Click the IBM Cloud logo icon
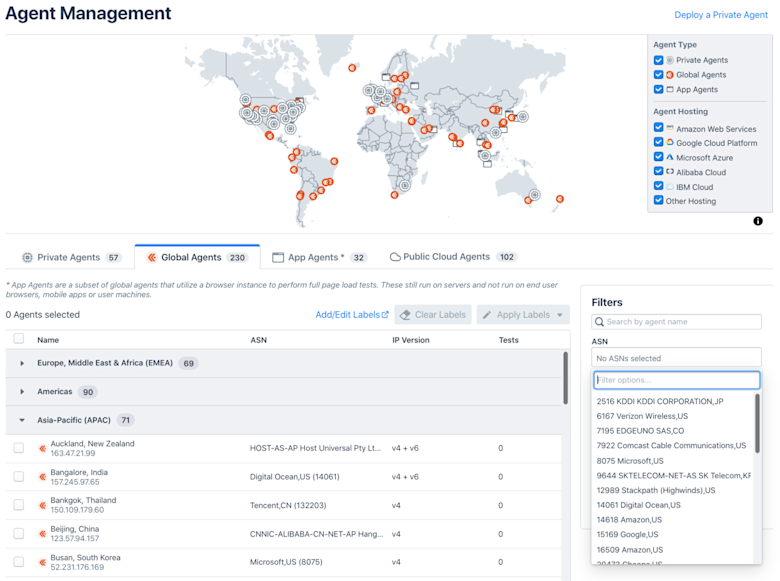The height and width of the screenshot is (581, 780). click(x=670, y=187)
